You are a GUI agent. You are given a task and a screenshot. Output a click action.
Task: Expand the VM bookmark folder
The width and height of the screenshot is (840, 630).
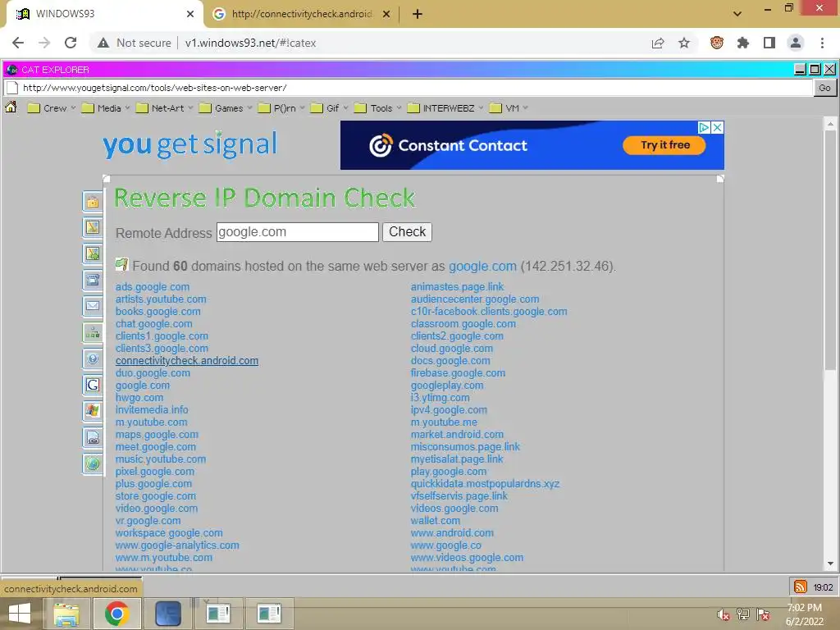tap(509, 108)
